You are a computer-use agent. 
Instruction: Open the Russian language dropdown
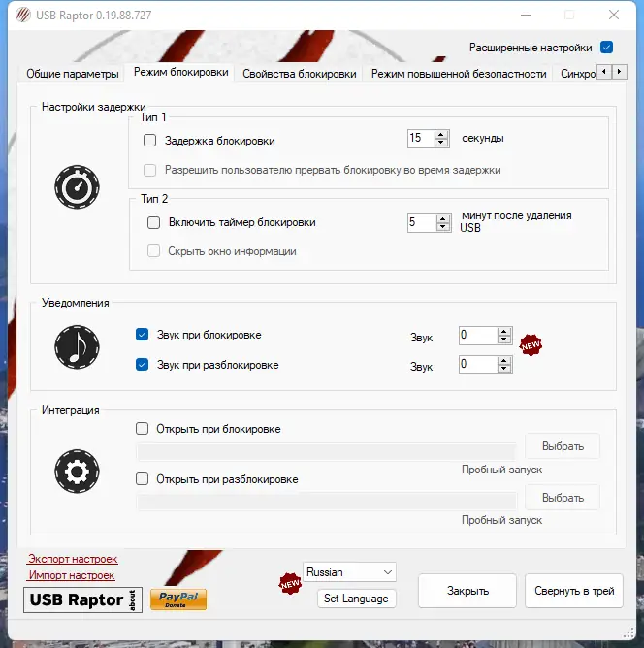click(x=349, y=572)
